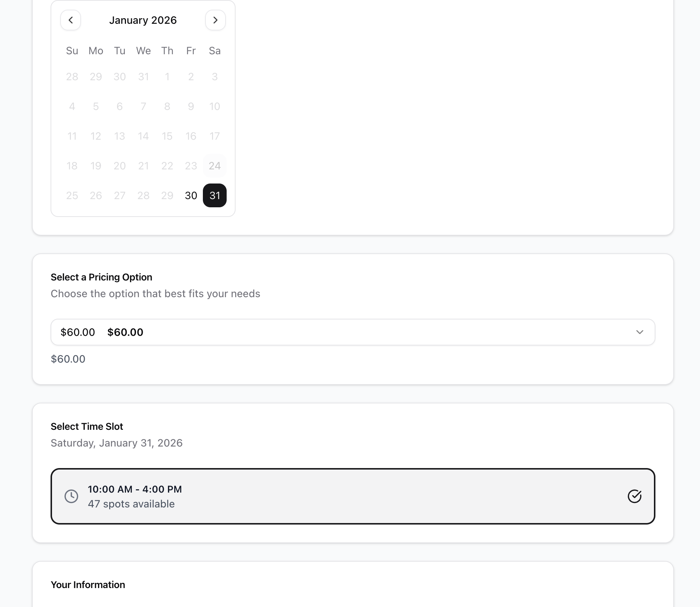The image size is (700, 607).
Task: Click the previous month arrow
Action: pos(71,20)
